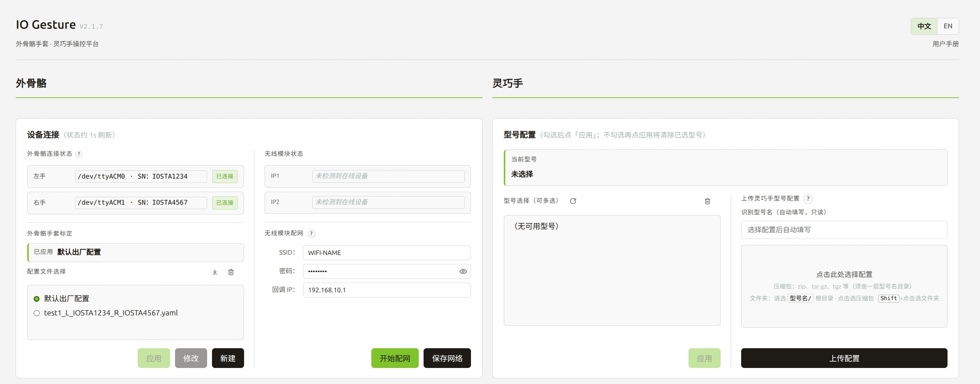The image size is (980, 384).
Task: Click the IP1 status field
Action: 388,176
